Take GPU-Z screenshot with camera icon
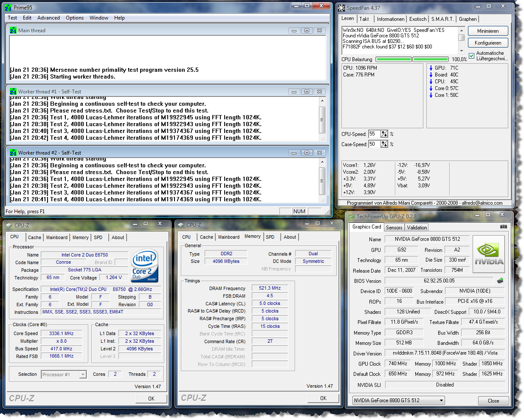Image resolution: width=524 pixels, height=420 pixels. (x=504, y=227)
